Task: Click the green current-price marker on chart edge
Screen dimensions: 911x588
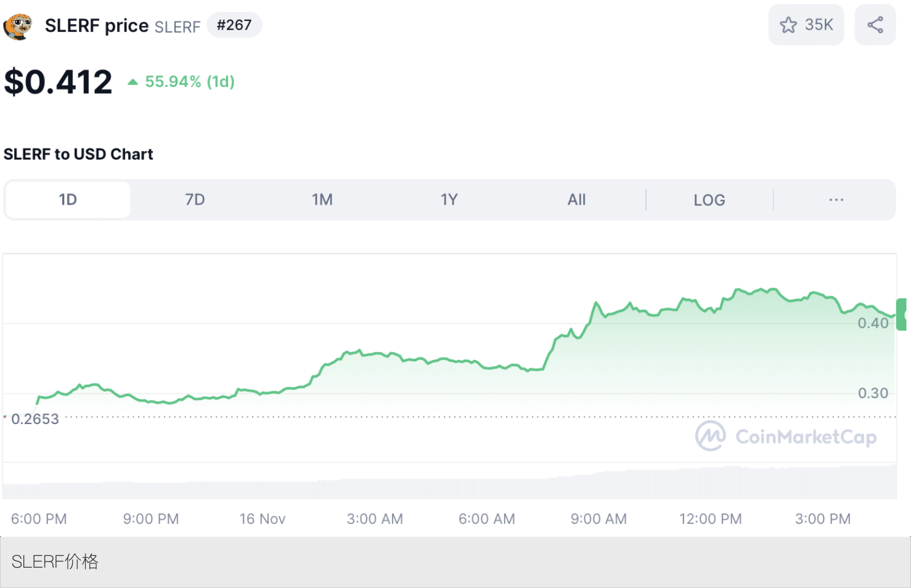Action: coord(902,314)
